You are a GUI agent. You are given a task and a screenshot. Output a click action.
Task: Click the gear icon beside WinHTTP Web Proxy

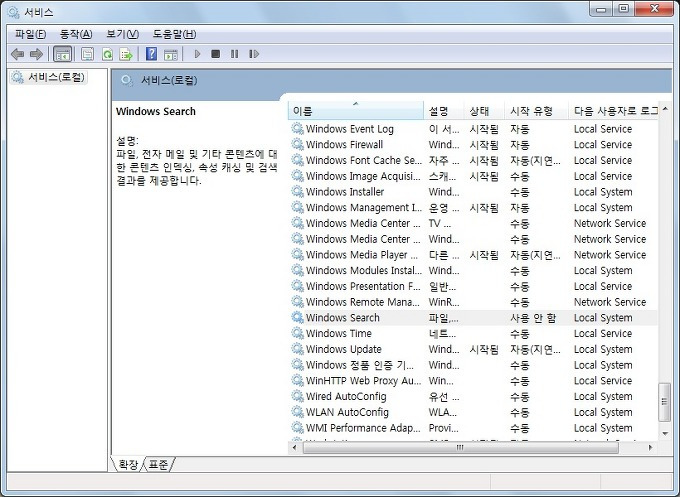click(298, 380)
